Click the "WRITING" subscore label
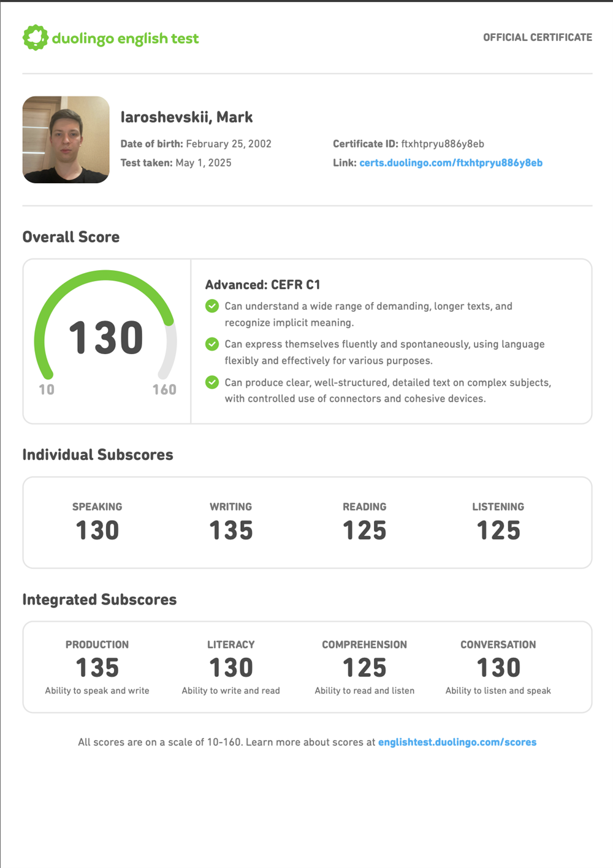The image size is (613, 868). [231, 507]
